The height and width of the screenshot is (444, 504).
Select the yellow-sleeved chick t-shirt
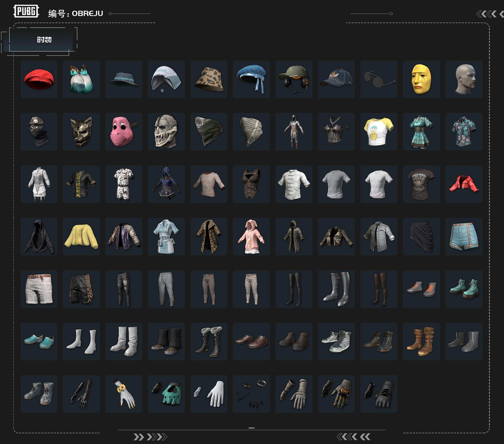(379, 132)
